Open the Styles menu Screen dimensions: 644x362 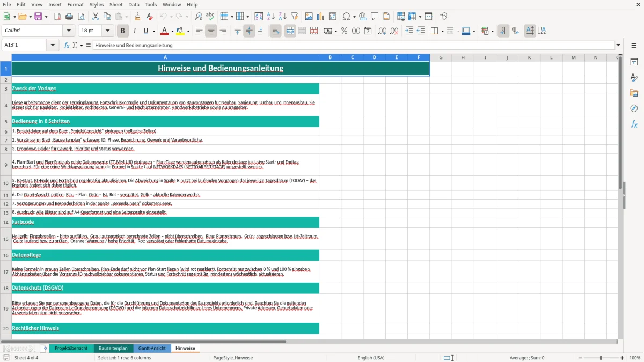(x=97, y=4)
